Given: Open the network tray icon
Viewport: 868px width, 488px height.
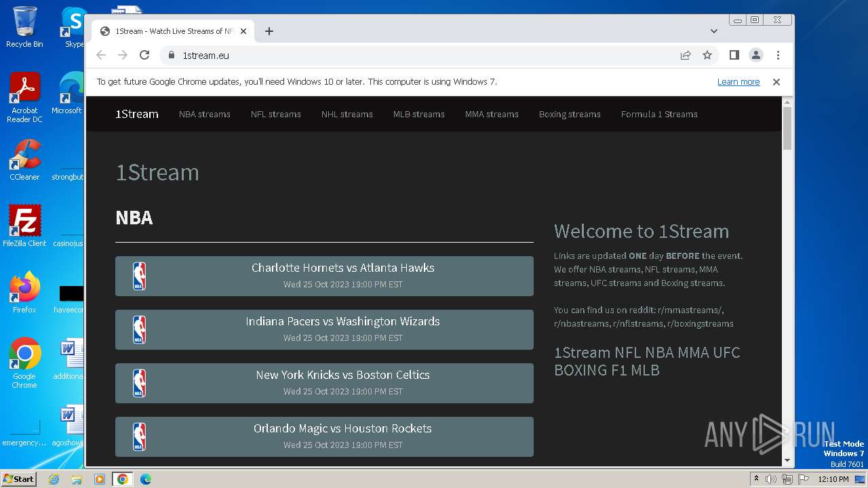Looking at the screenshot, I should point(787,479).
